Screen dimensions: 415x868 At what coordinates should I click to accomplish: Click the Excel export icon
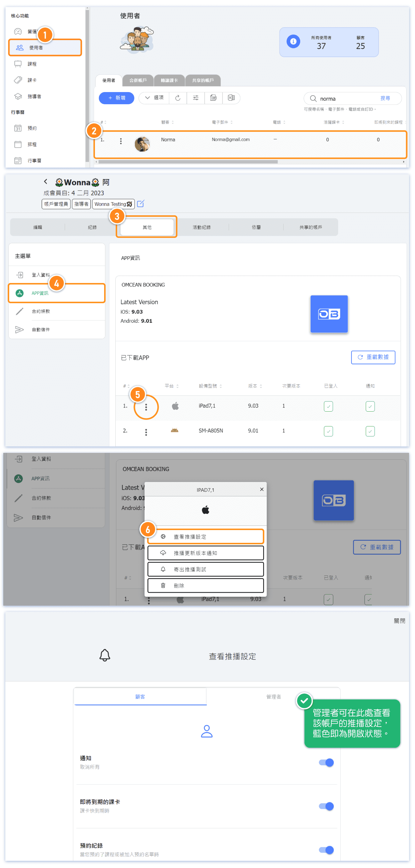[x=231, y=98]
